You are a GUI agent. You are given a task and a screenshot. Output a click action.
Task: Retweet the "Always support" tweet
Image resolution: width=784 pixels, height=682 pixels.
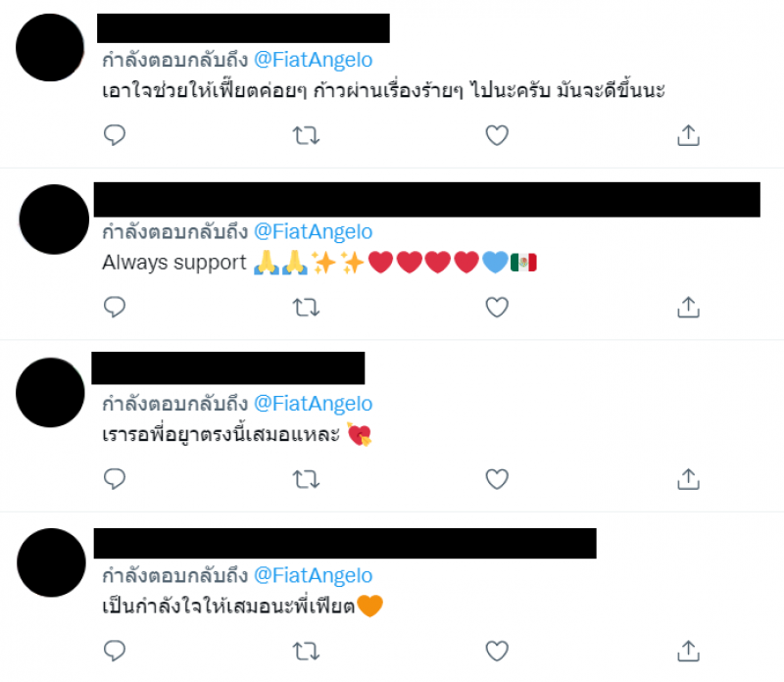pyautogui.click(x=306, y=308)
